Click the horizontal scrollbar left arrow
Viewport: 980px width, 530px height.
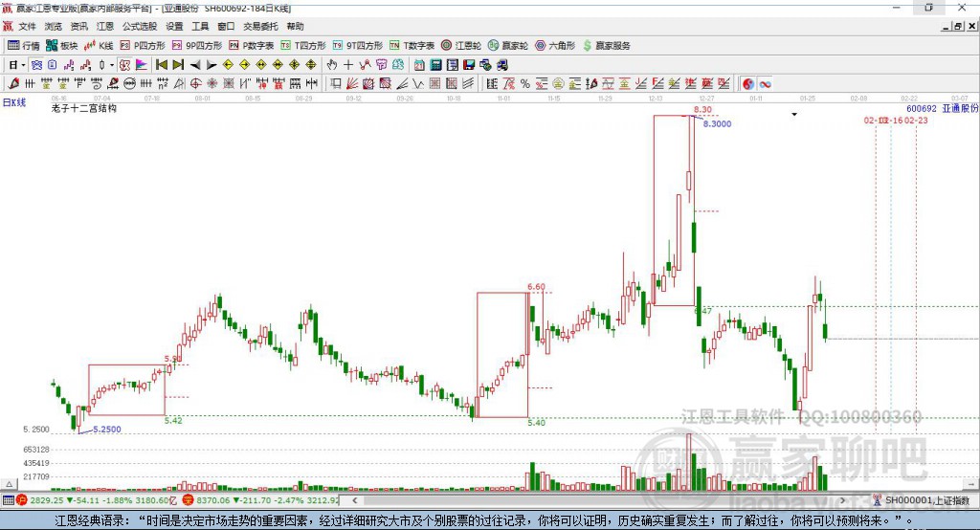coord(354,500)
